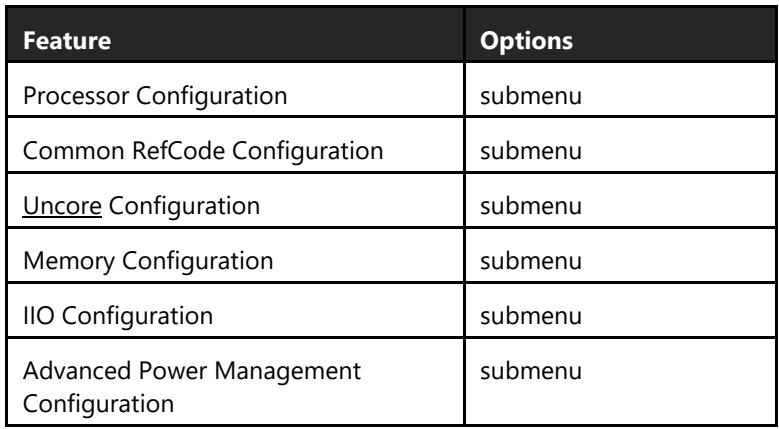
Task: Select submenu option in IIO Configuration row
Action: click(531, 316)
